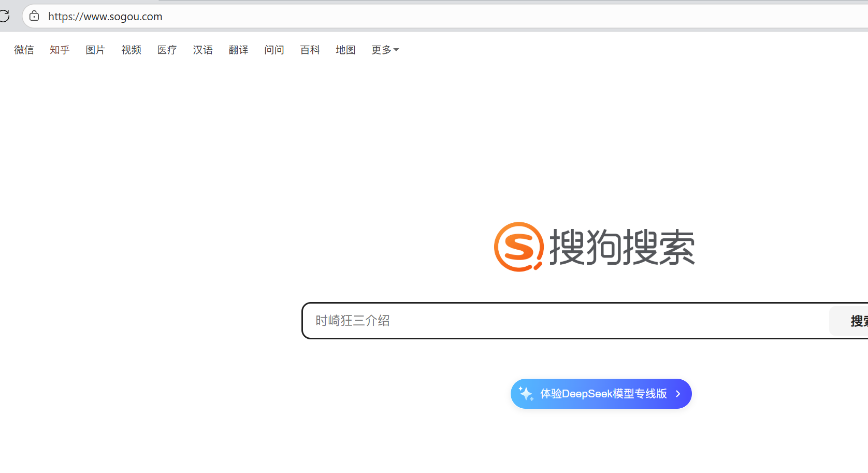Open the 问问 Q&A page
868x473 pixels.
(x=274, y=50)
